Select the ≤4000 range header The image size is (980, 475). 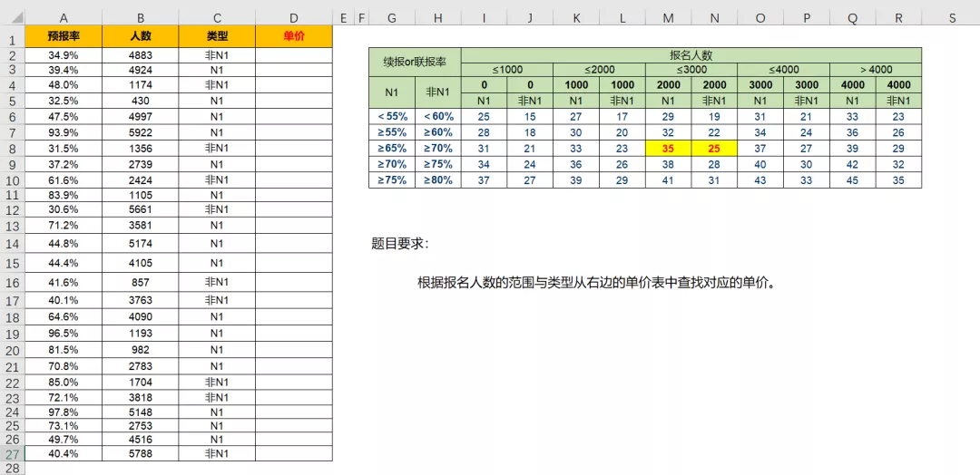pos(784,69)
